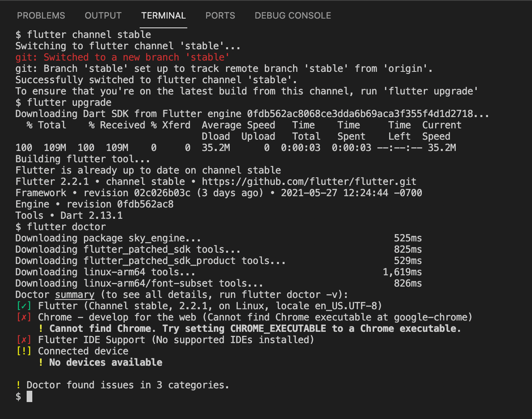
Task: Click the exclamation before Cannot find Chrome
Action: click(x=40, y=328)
